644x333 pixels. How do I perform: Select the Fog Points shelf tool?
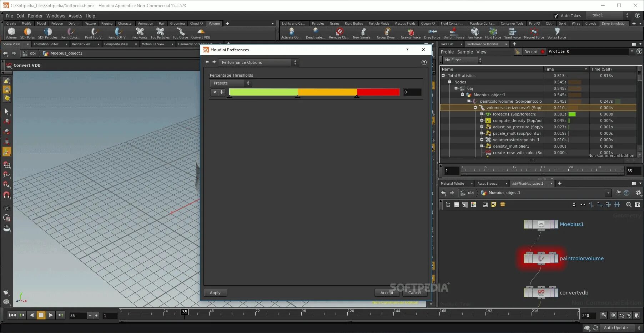tap(140, 33)
